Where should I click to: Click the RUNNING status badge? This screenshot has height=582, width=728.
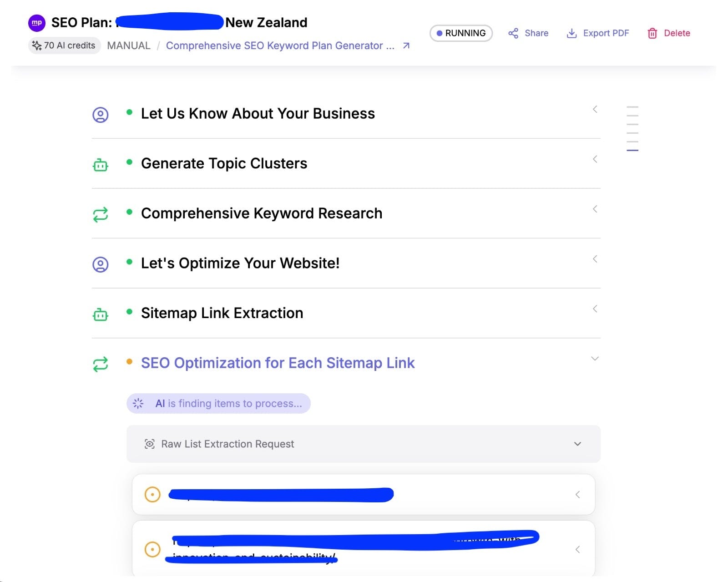point(461,33)
